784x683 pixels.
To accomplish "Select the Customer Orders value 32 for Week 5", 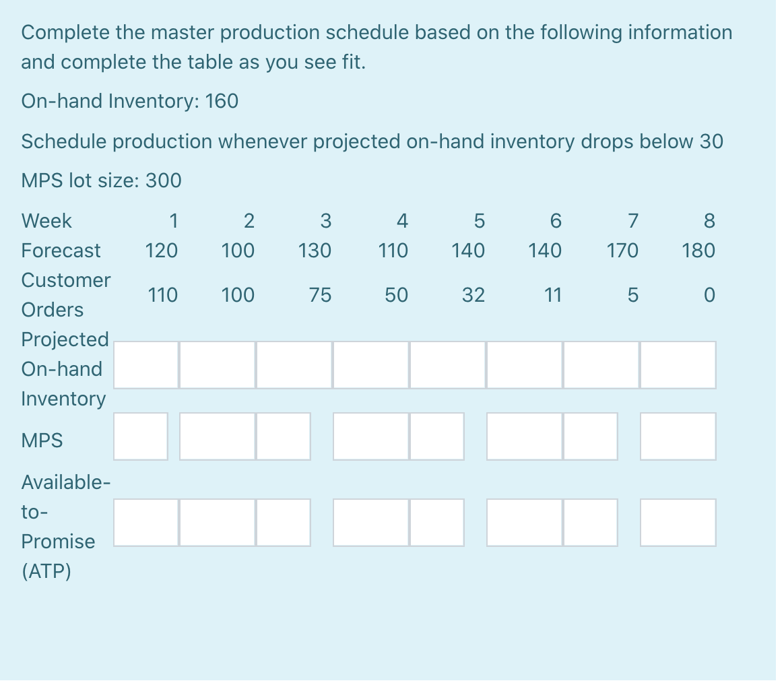I will (473, 294).
